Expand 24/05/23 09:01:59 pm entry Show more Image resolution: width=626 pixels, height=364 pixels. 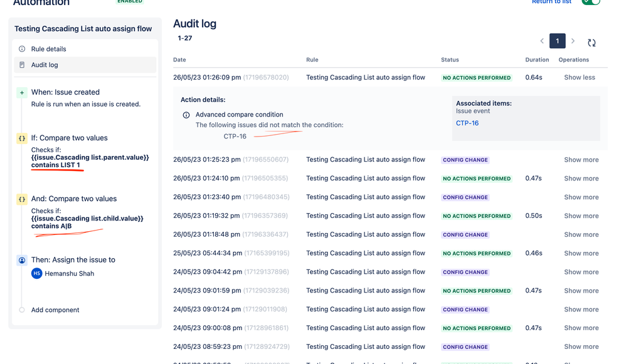pyautogui.click(x=581, y=291)
